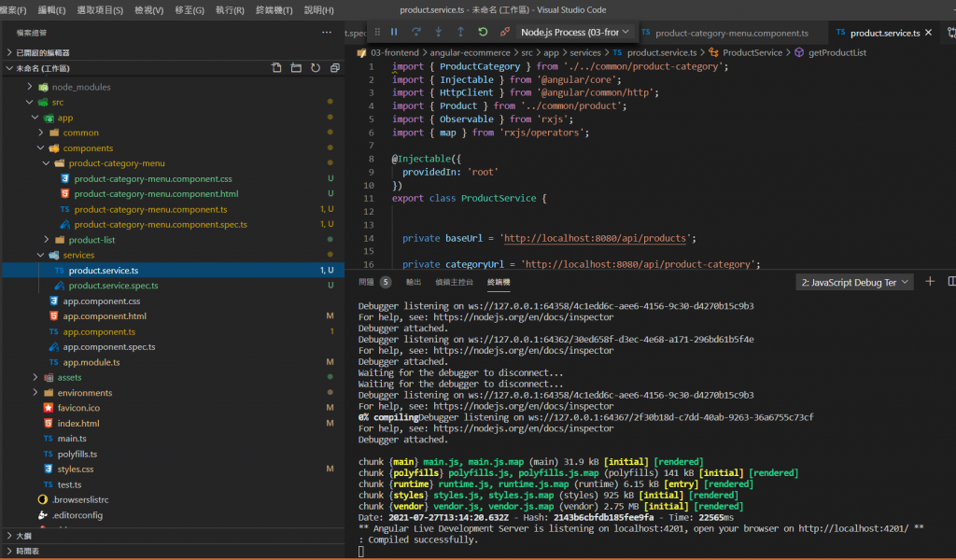Create a new folder in the workspace explorer
Image resolution: width=956 pixels, height=560 pixels.
(x=296, y=68)
